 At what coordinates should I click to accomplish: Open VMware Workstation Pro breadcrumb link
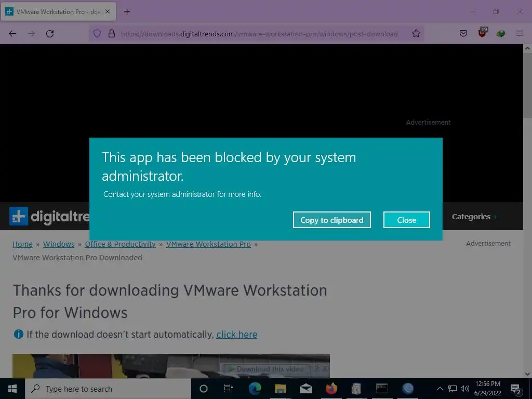click(x=208, y=244)
